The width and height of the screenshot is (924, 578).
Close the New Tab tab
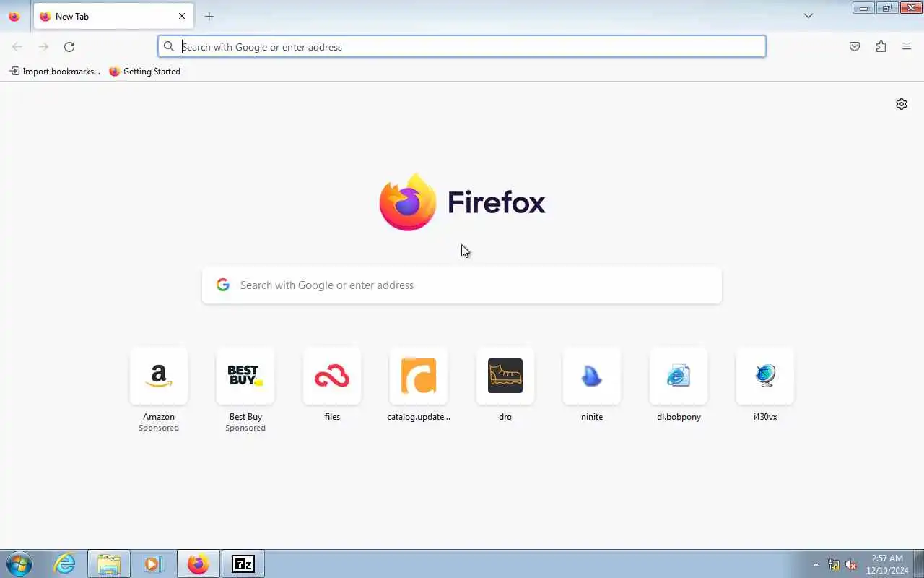click(182, 16)
